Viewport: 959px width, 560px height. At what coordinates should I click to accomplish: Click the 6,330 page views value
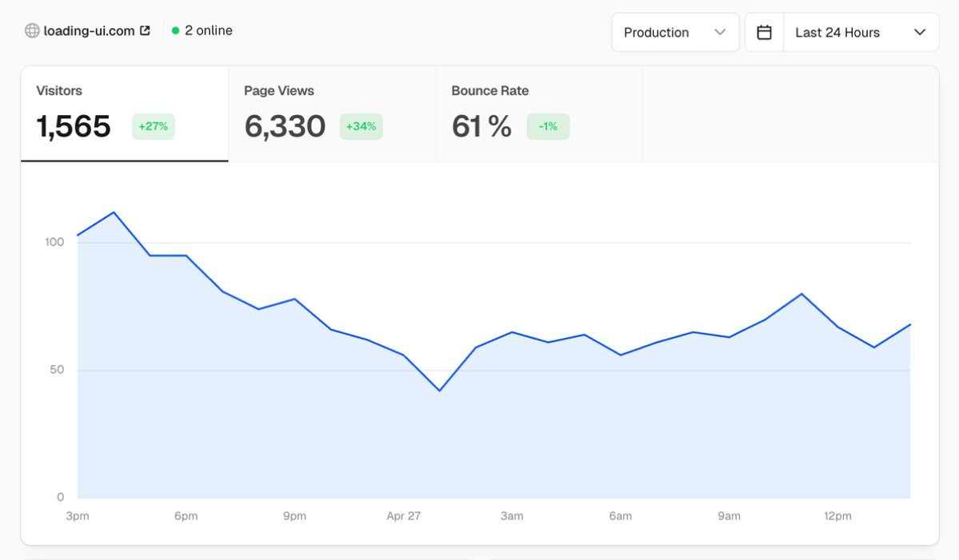(x=285, y=126)
